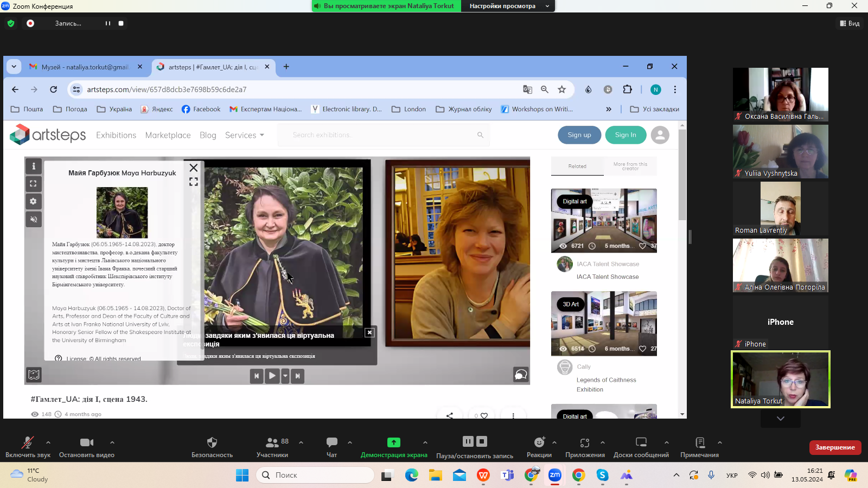Open the Marketplace menu item
The height and width of the screenshot is (488, 868).
click(x=168, y=135)
